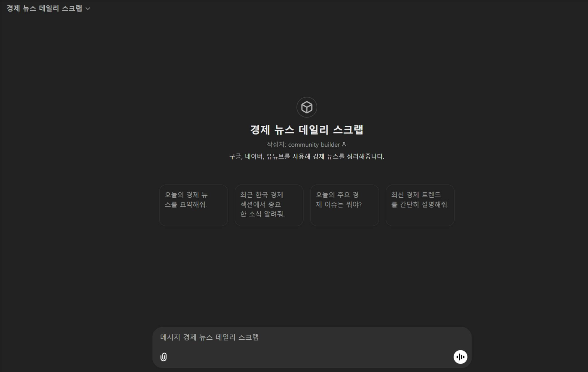This screenshot has height=372, width=588.
Task: Click the 정리해줍니다 end of the description line
Action: point(365,156)
